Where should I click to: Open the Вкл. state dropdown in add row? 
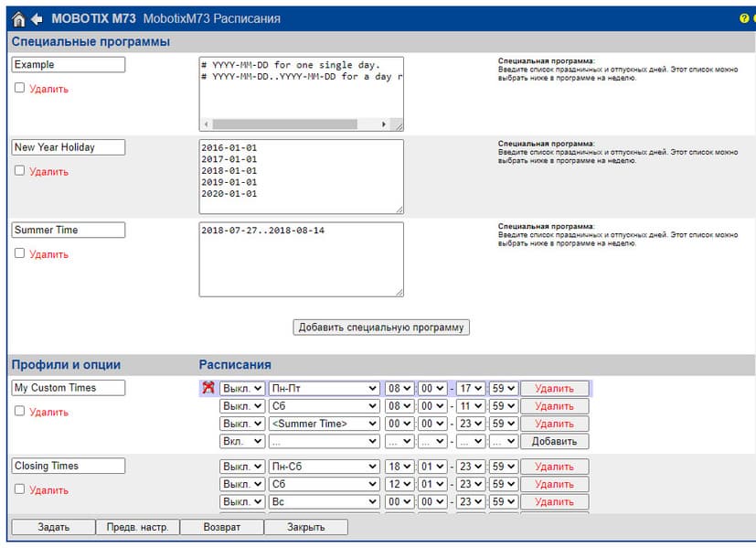242,441
